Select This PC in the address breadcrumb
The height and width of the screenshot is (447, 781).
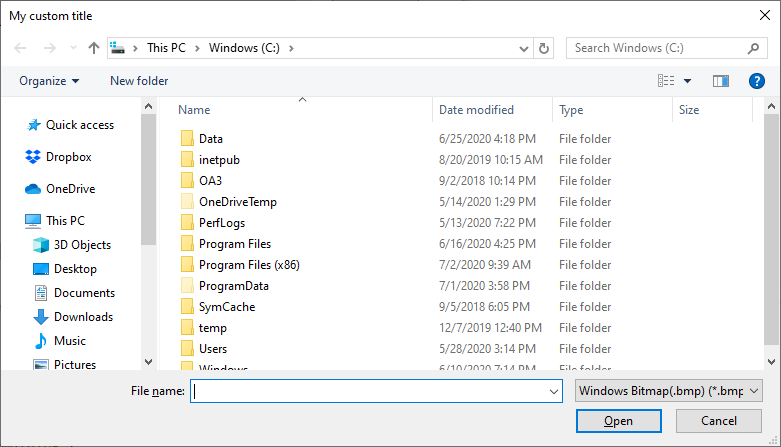tap(166, 48)
